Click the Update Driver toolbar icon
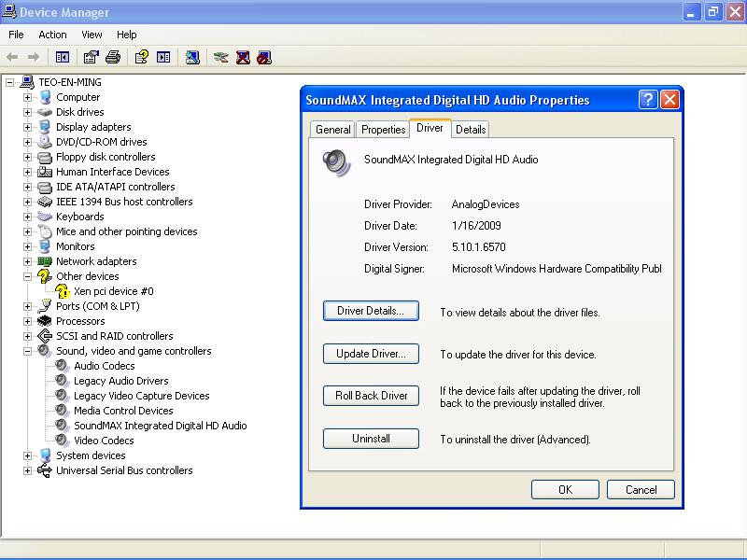The width and height of the screenshot is (747, 560). [220, 57]
